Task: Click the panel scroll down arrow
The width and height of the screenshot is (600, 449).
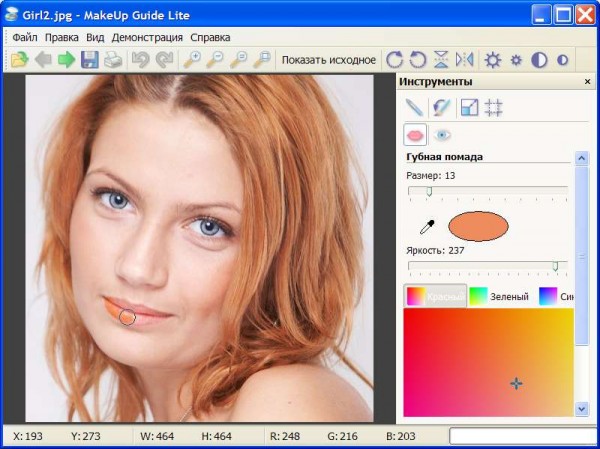Action: 582,409
